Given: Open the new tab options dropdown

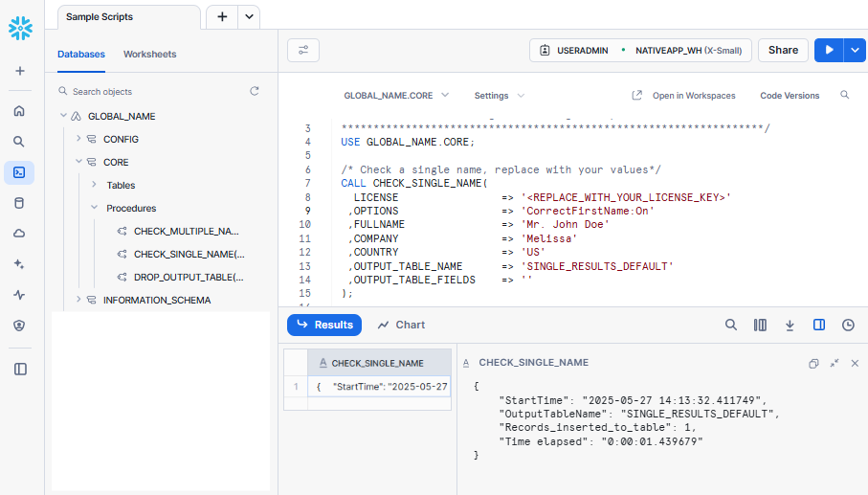Looking at the screenshot, I should 249,16.
